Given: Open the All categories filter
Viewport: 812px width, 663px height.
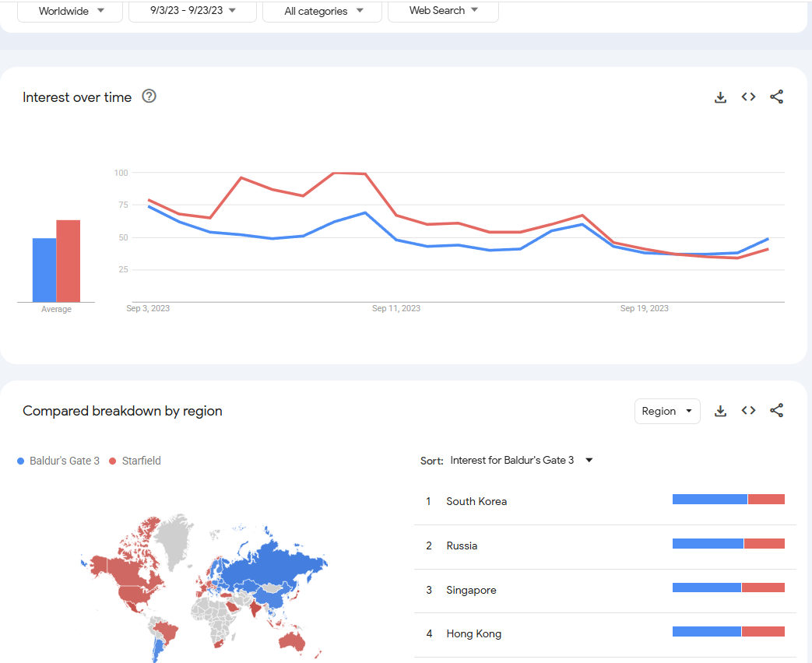Looking at the screenshot, I should click(322, 11).
